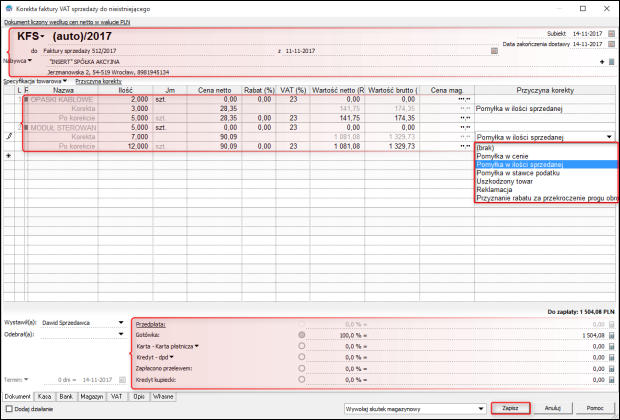Open calendar picker next to Subiekt date
Image resolution: width=620 pixels, height=420 pixels.
(611, 34)
